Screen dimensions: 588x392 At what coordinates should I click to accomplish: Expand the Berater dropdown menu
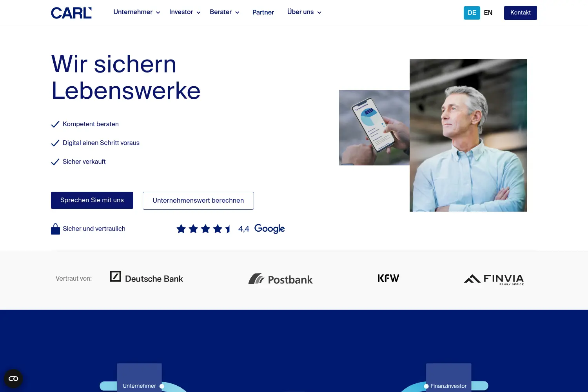pos(225,12)
